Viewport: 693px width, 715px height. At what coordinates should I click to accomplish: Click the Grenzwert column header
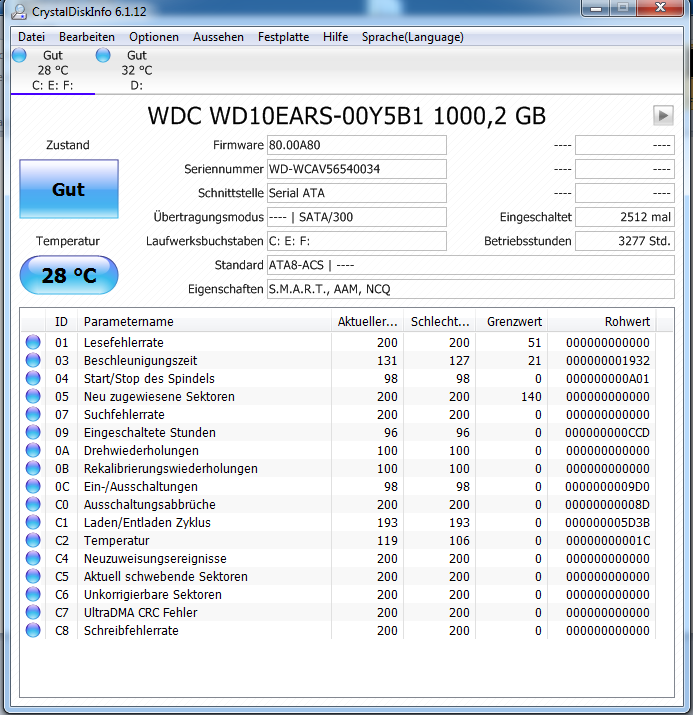(512, 321)
